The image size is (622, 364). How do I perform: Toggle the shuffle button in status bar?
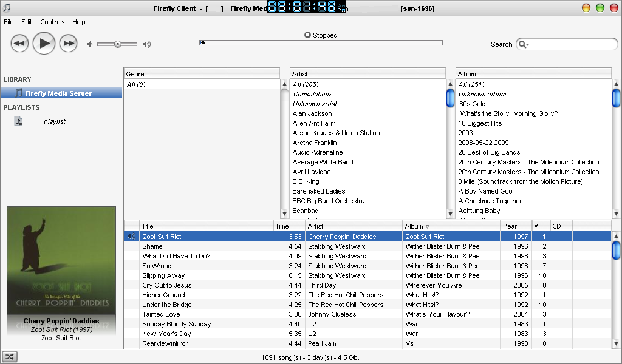[10, 357]
